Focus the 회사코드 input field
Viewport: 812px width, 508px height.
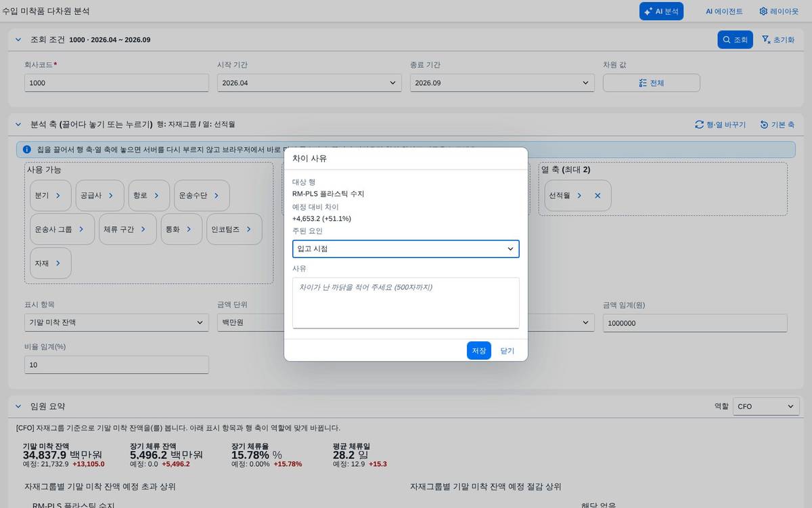coord(116,83)
